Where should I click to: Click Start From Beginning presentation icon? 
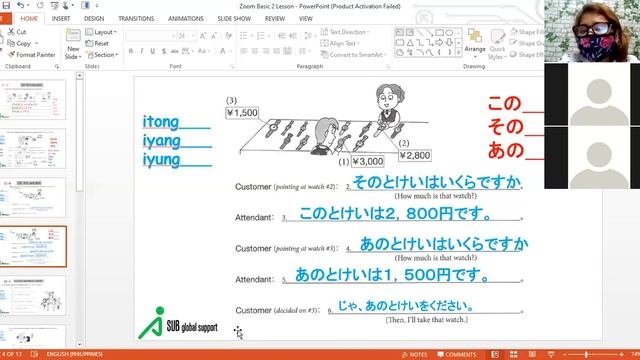pos(54,5)
